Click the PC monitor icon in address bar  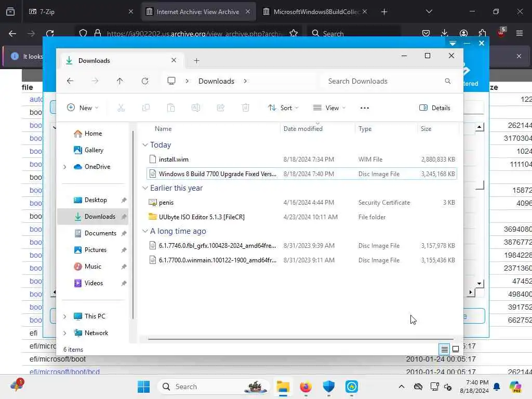[171, 81]
